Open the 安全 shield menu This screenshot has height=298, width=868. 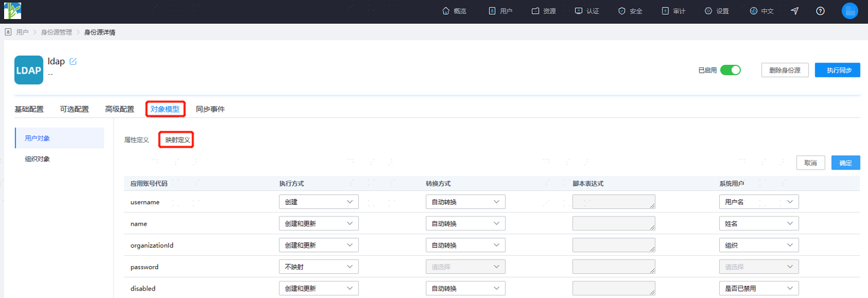630,11
